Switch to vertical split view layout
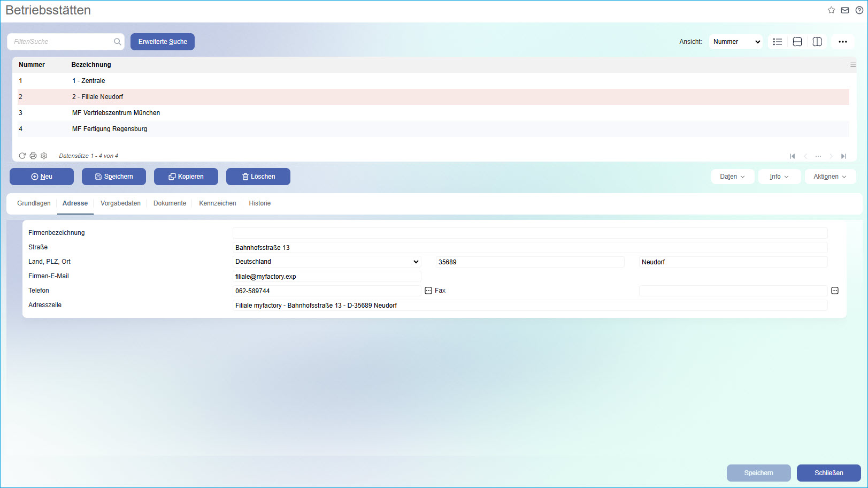Image resolution: width=868 pixels, height=488 pixels. point(817,41)
